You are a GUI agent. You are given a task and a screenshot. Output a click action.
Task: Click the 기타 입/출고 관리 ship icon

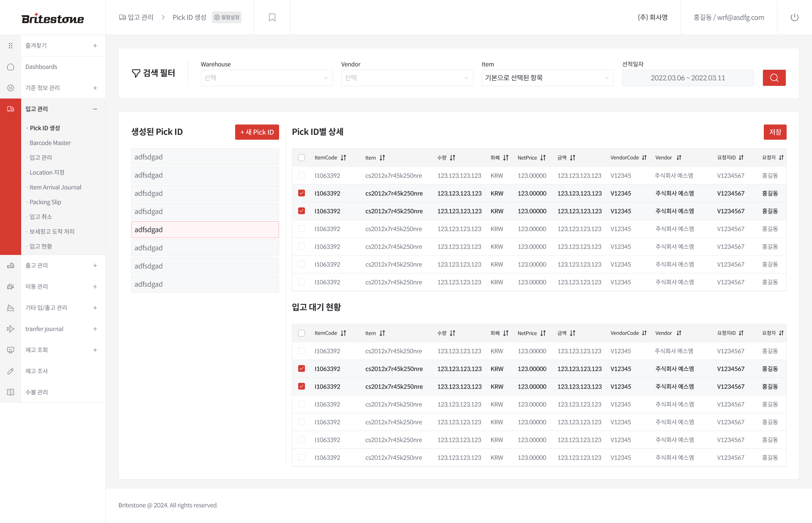(x=11, y=307)
